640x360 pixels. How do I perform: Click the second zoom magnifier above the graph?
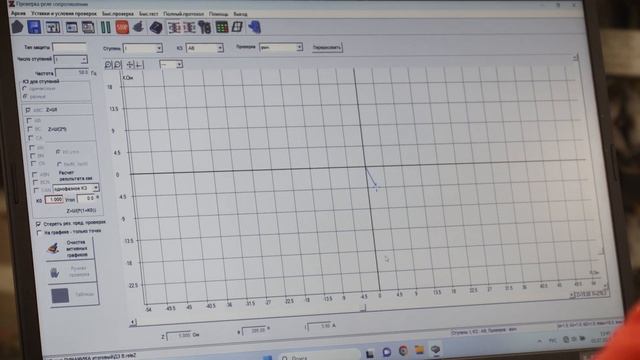coord(117,64)
